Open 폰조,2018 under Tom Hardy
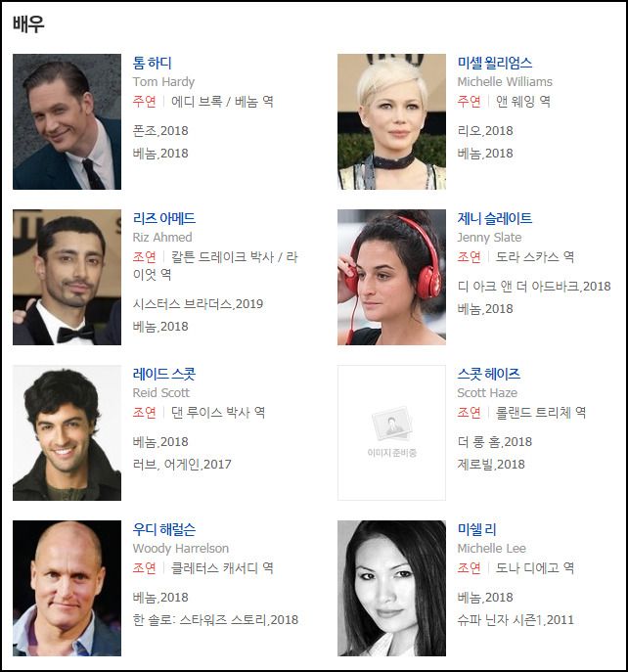The image size is (628, 672). point(160,131)
